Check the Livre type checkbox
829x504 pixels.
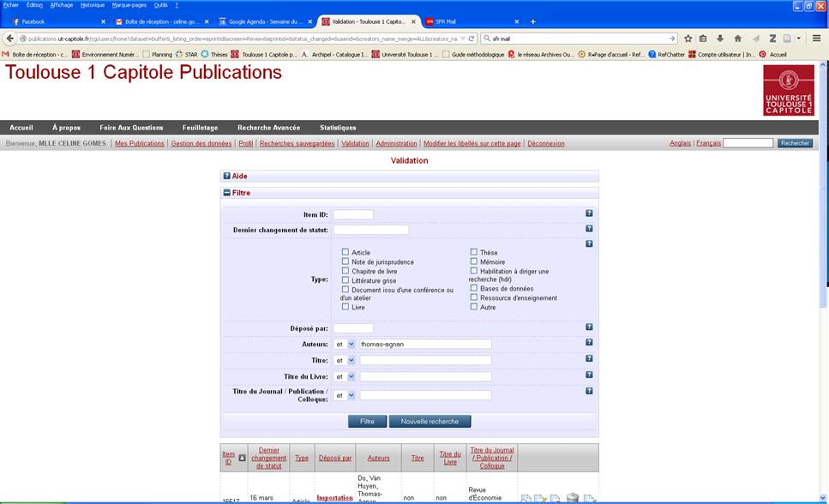pyautogui.click(x=345, y=307)
